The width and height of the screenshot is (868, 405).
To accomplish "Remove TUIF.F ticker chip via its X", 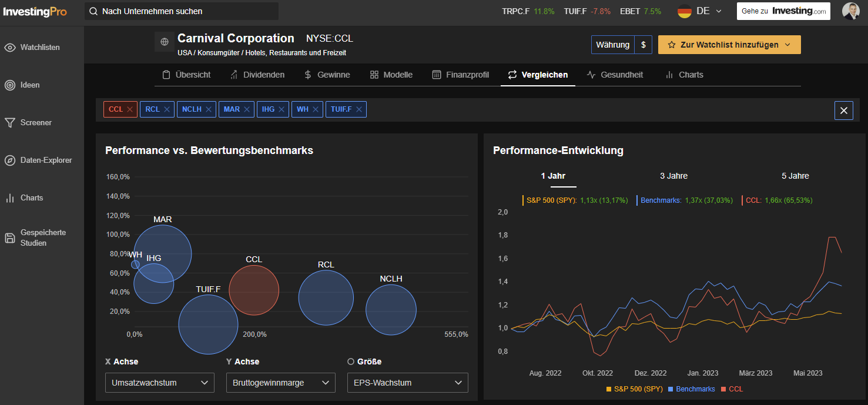I will point(358,109).
